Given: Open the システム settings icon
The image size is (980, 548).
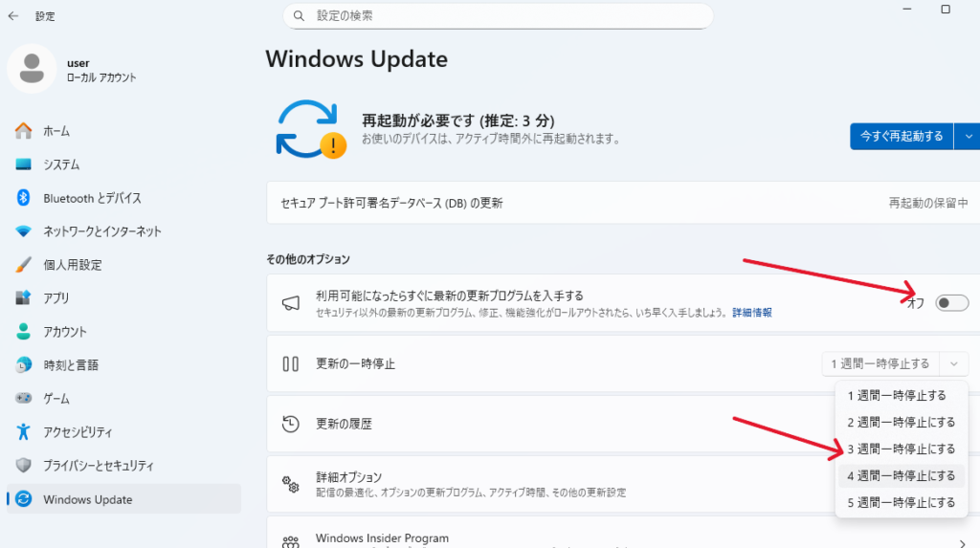Looking at the screenshot, I should coord(24,164).
